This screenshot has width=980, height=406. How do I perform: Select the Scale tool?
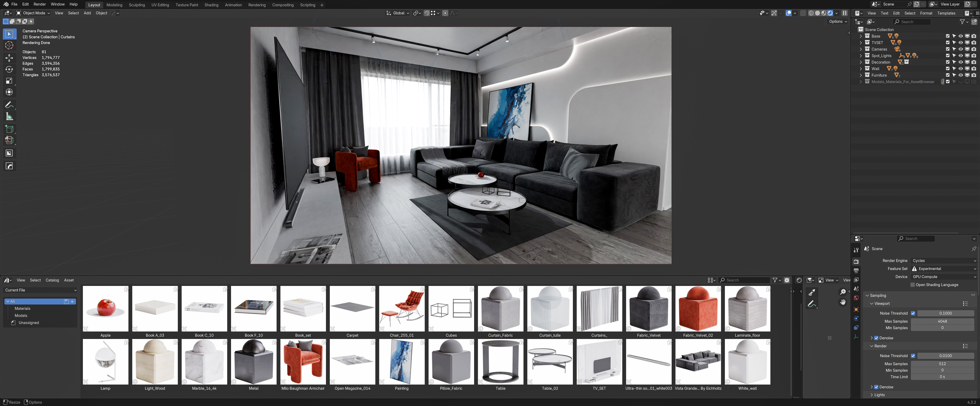9,81
